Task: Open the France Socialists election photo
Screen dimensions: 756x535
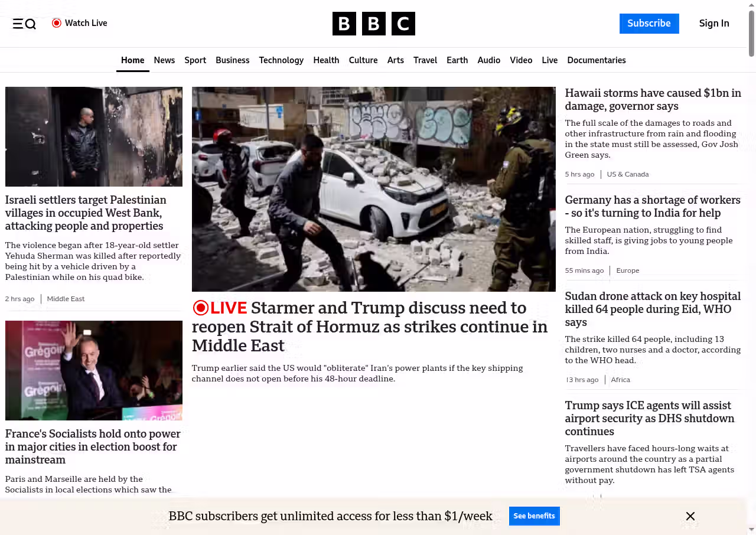Action: tap(94, 370)
